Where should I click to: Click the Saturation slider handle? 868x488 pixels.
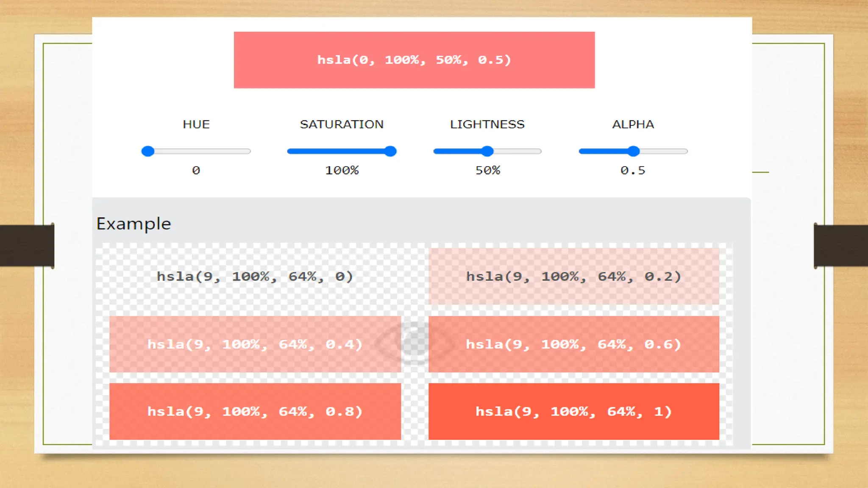coord(390,151)
